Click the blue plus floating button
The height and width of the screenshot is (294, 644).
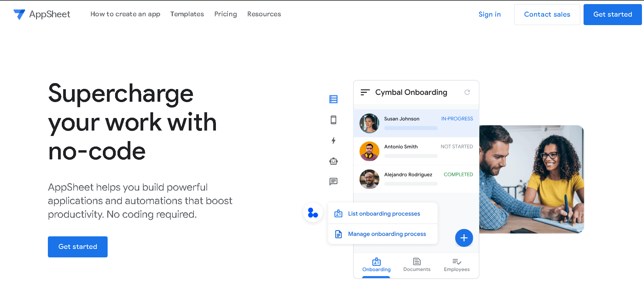[x=464, y=238]
